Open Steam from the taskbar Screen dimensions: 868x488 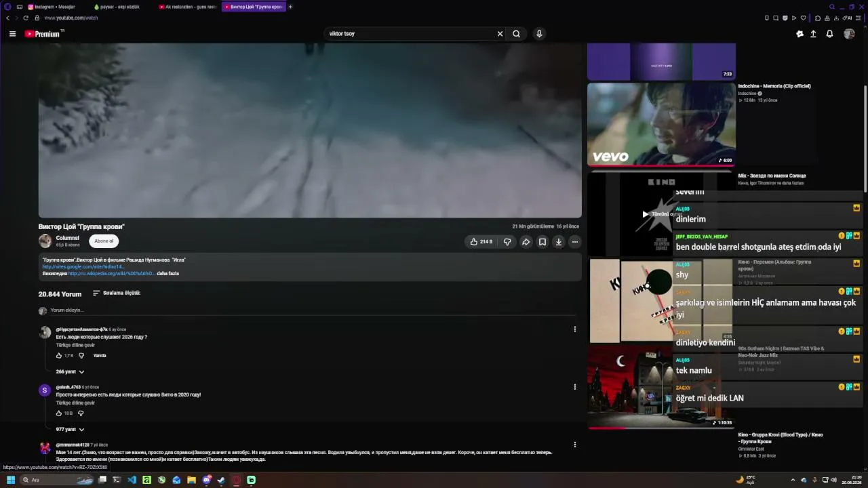click(x=221, y=480)
